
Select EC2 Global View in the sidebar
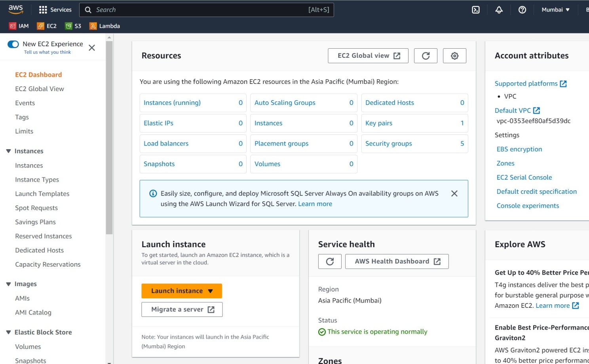pyautogui.click(x=40, y=89)
